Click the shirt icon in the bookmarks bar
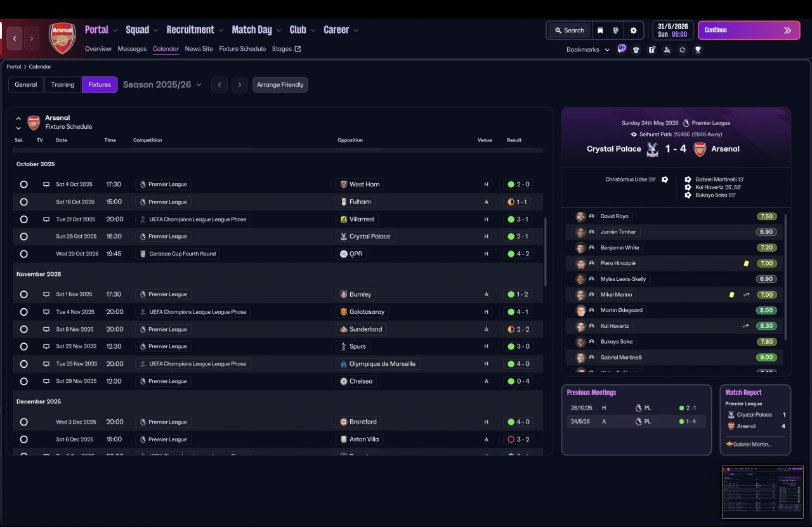Screen dimensions: 812x527 click(x=636, y=49)
